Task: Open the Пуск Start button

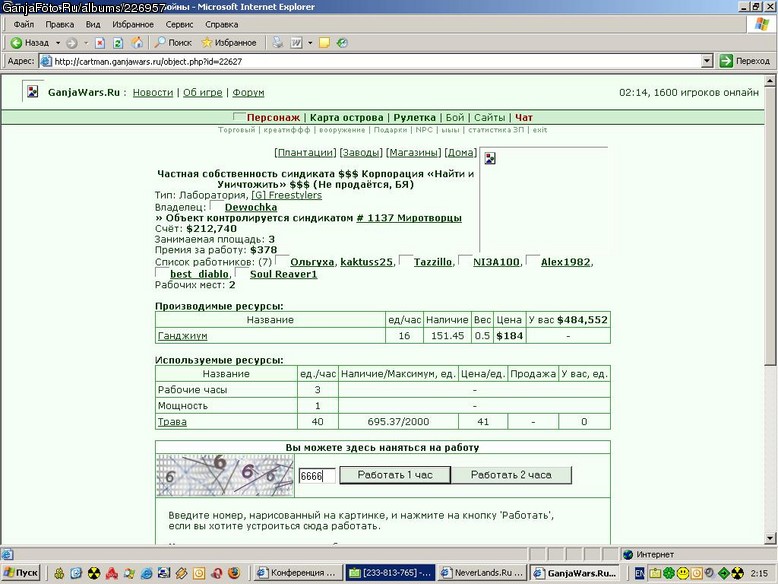Action: pos(20,573)
